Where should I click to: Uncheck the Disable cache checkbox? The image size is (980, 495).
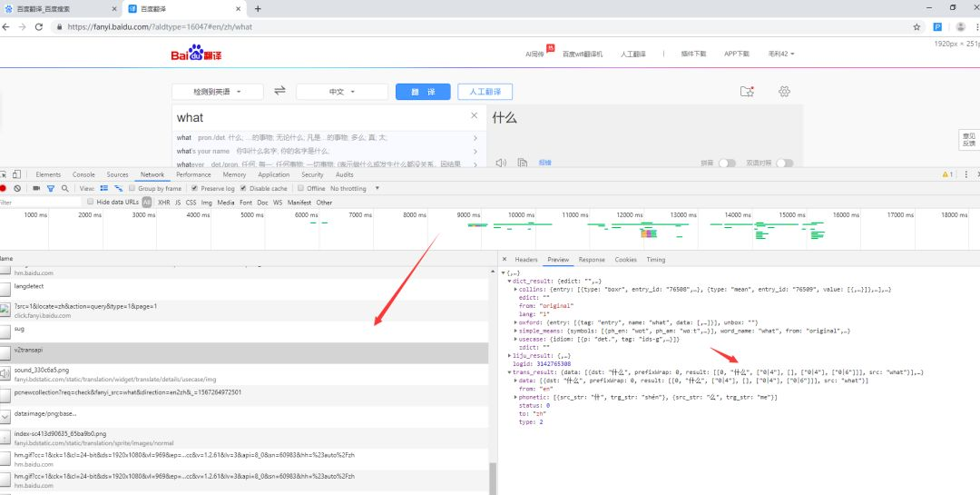[x=244, y=188]
